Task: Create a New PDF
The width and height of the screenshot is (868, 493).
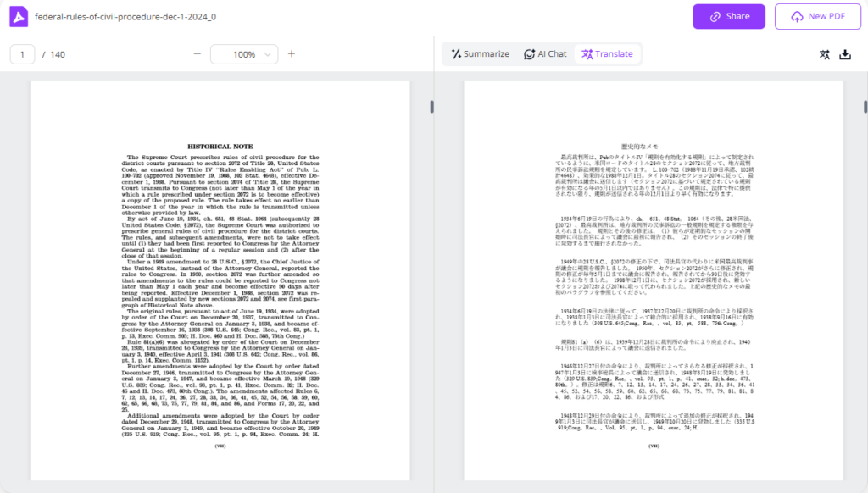Action: 817,16
